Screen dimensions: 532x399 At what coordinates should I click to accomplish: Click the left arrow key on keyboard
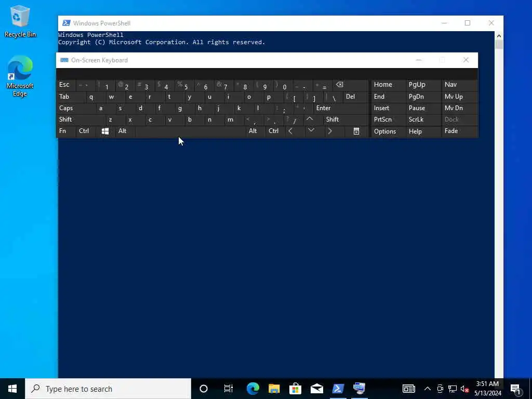tap(290, 131)
